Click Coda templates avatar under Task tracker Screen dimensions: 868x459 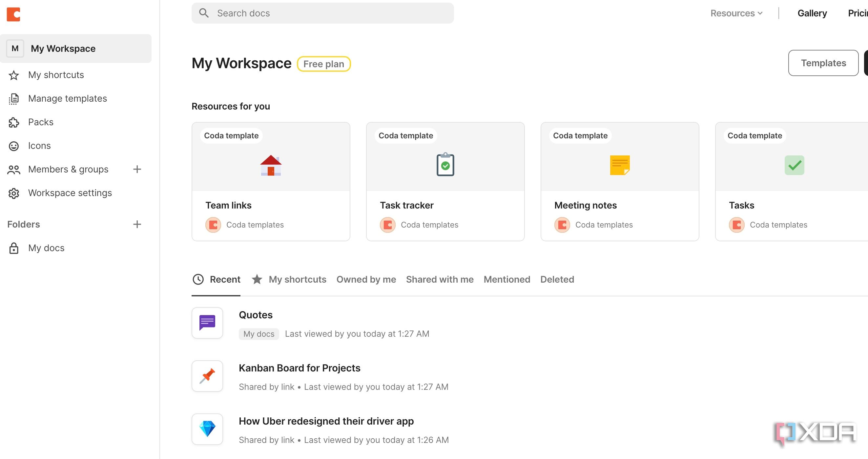click(388, 225)
